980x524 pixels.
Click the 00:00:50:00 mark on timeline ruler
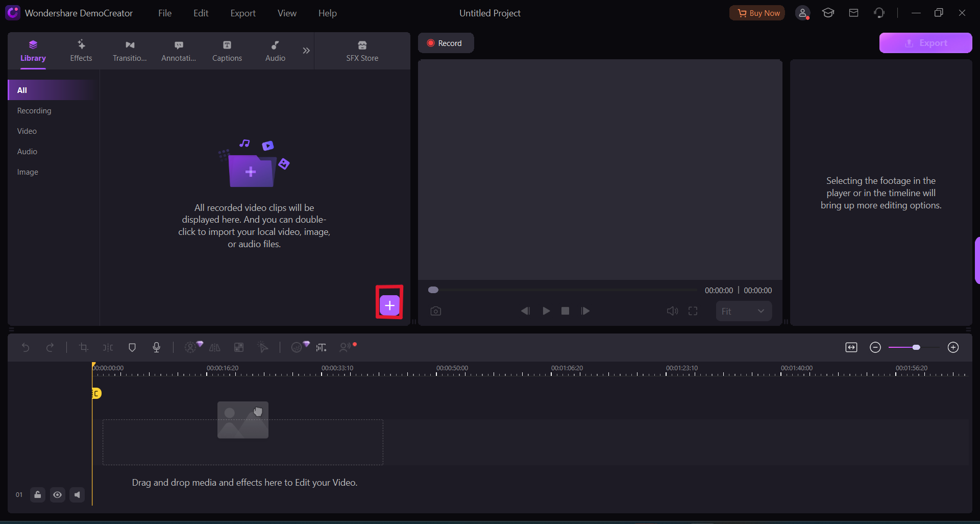point(452,368)
